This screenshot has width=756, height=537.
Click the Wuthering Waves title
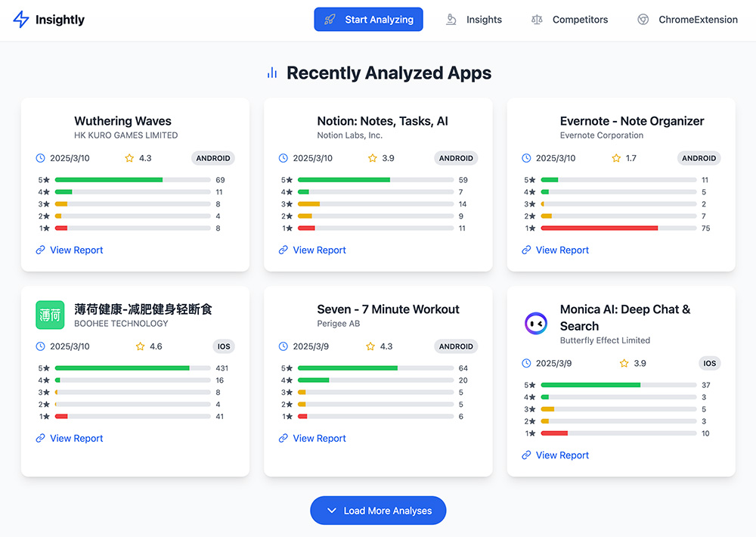pyautogui.click(x=122, y=121)
